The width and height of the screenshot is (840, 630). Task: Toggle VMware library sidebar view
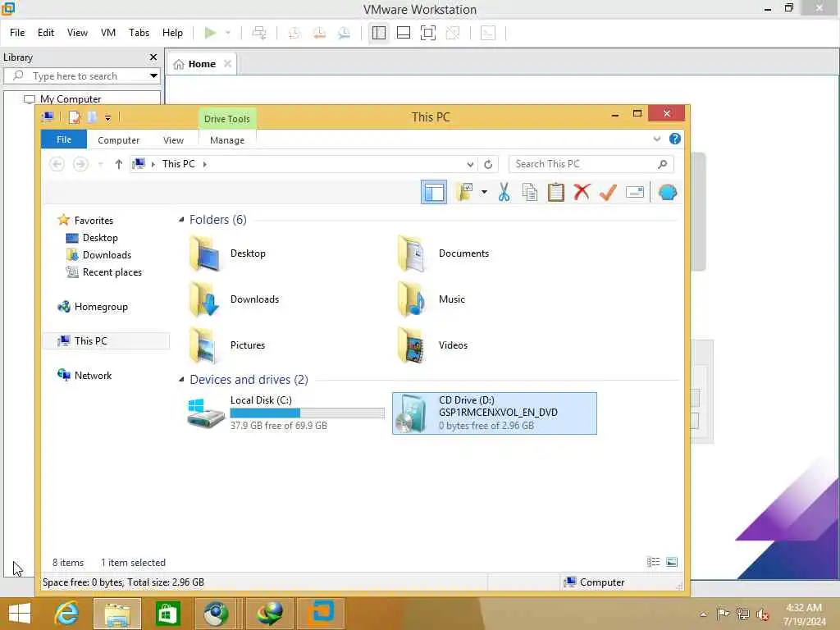point(379,33)
